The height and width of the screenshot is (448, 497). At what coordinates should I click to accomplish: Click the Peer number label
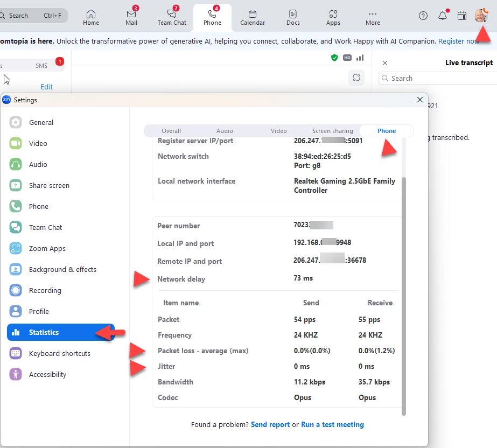pyautogui.click(x=178, y=226)
